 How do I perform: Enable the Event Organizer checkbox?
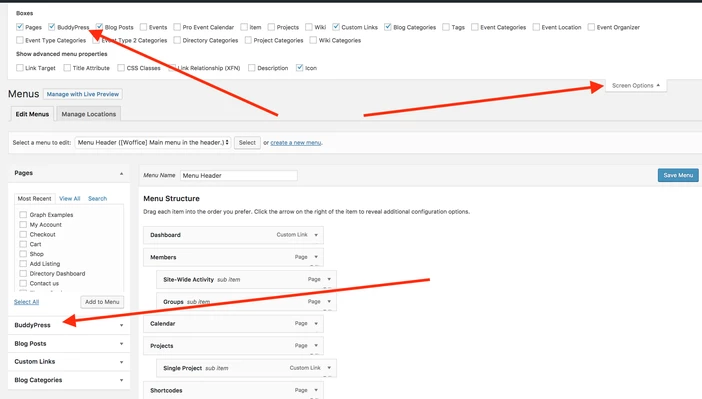click(x=591, y=27)
